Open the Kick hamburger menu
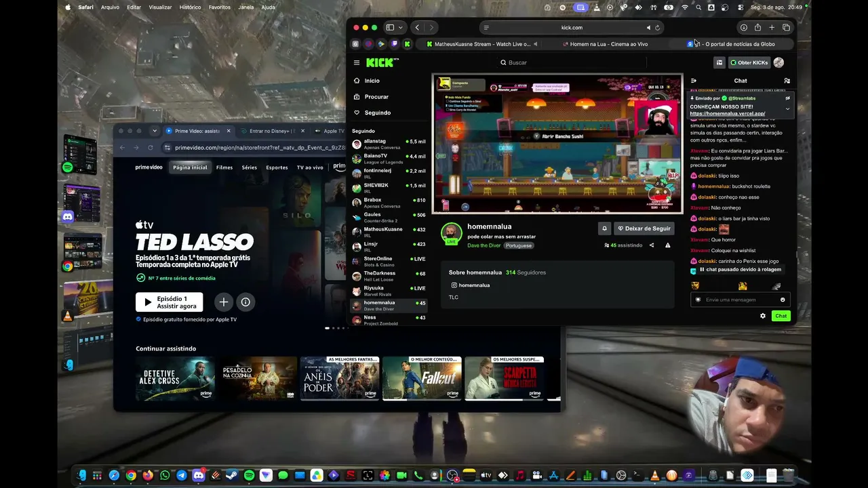Viewport: 868px width, 488px height. pyautogui.click(x=357, y=62)
